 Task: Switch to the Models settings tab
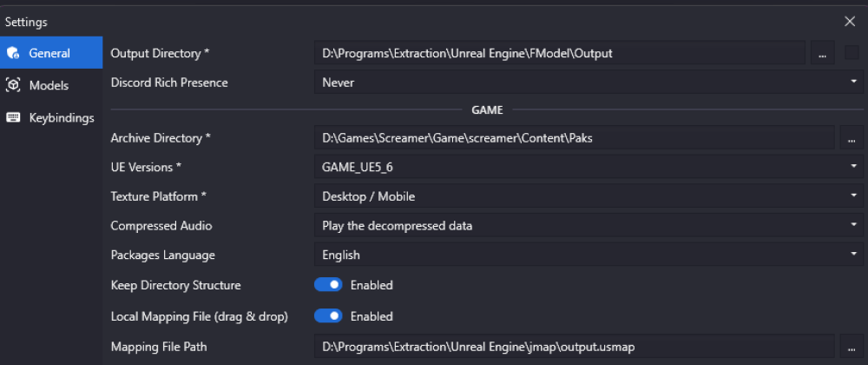(x=49, y=85)
